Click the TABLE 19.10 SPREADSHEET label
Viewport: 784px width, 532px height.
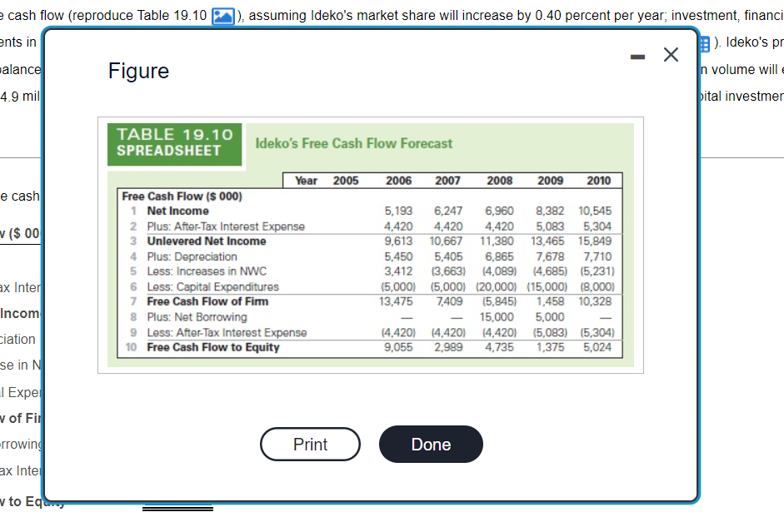point(174,143)
